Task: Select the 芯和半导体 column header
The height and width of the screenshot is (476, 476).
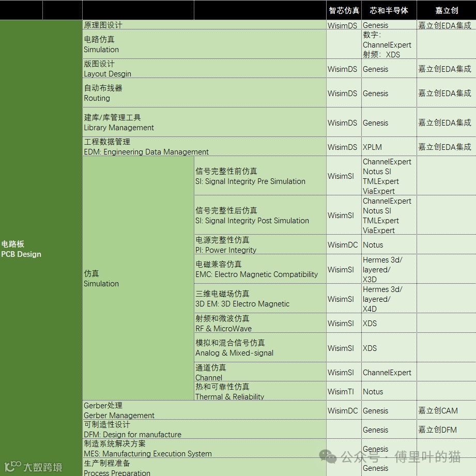Action: coord(389,10)
